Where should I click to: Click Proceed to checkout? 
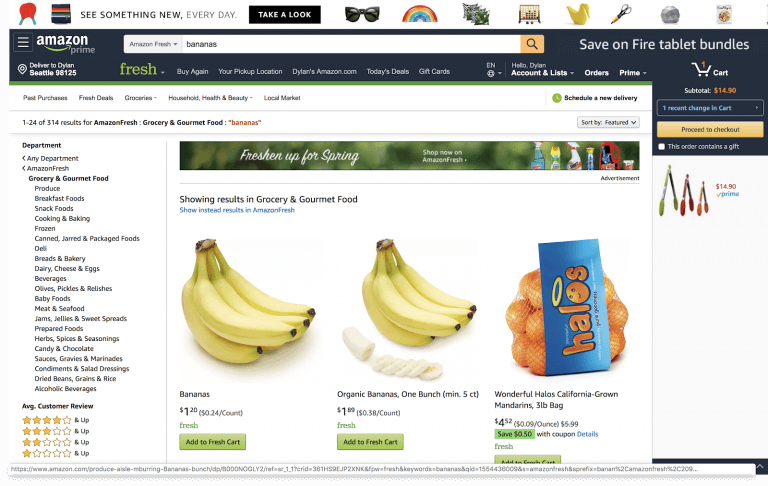(x=710, y=129)
